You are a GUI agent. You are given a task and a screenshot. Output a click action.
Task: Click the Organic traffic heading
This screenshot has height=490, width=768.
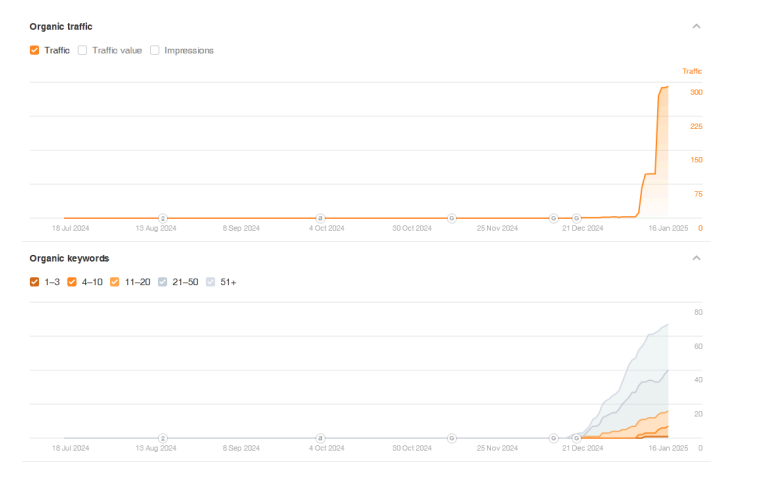[x=61, y=26]
